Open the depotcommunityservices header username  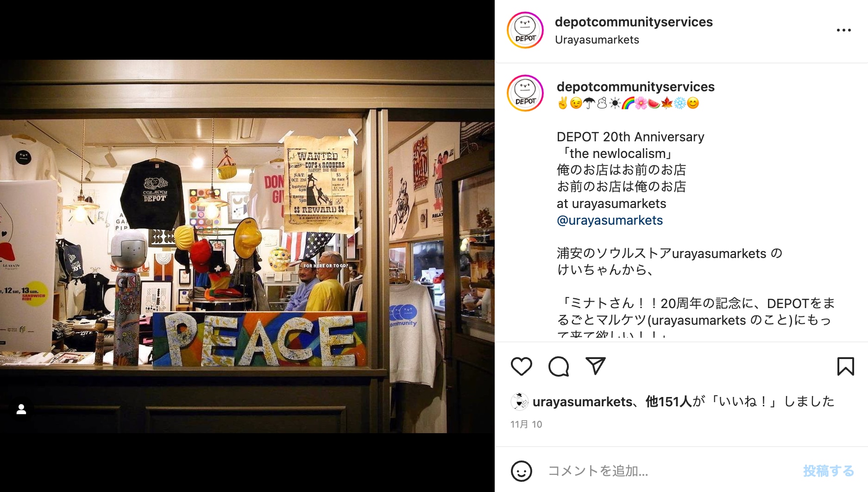[x=634, y=22]
